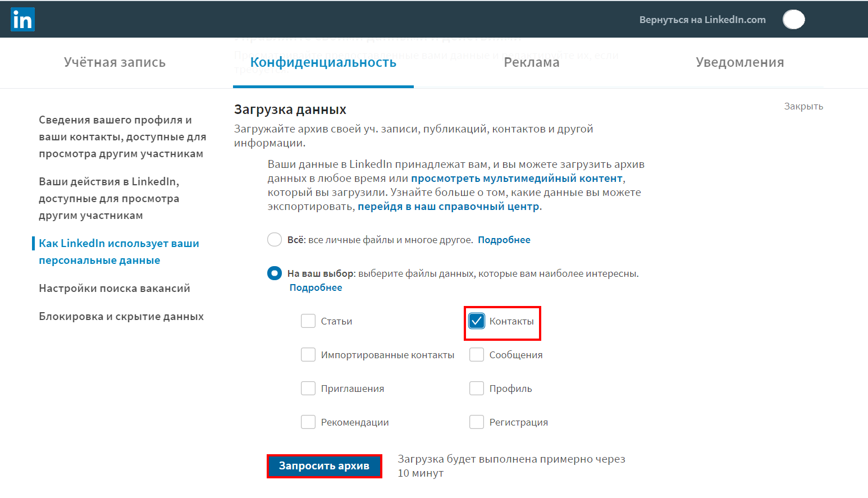Viewport: 868px width, 498px height.
Task: Click Вернуться на LinkedIn.com link
Action: point(702,20)
